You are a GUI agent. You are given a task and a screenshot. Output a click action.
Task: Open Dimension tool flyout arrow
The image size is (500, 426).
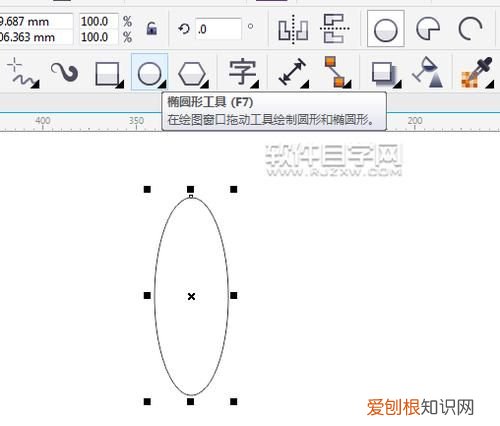coord(305,85)
